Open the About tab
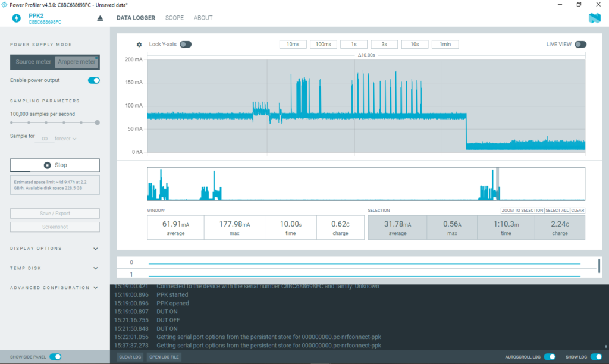Screen dimensions: 609x364 click(x=203, y=18)
